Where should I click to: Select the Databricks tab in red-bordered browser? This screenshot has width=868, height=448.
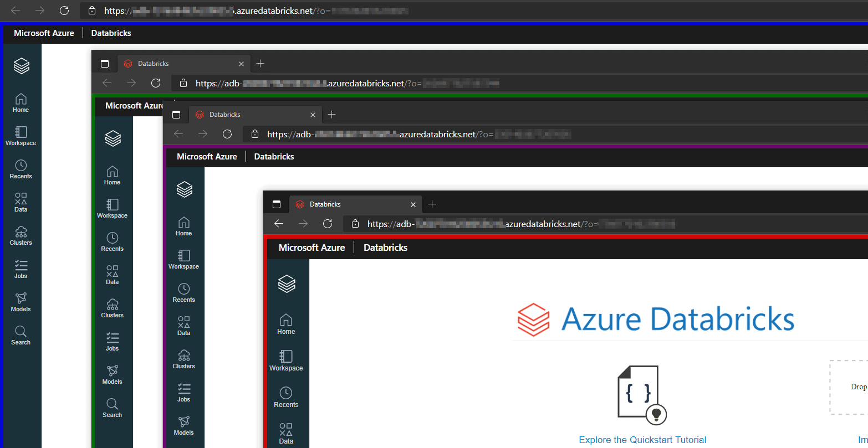tap(355, 204)
